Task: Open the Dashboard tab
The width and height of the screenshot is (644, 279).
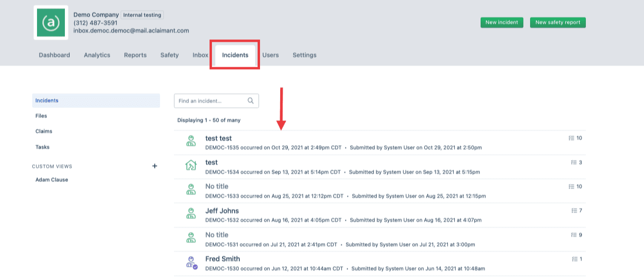Action: (x=54, y=55)
